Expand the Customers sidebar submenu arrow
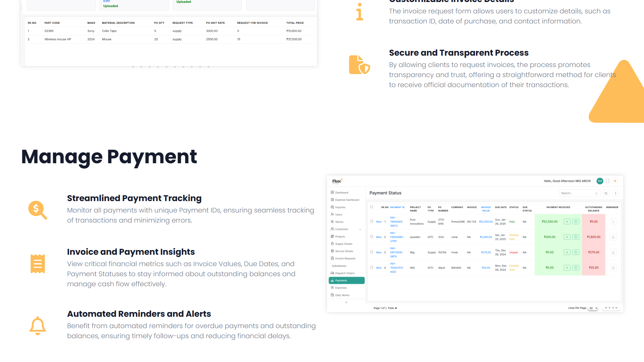644x362 pixels. click(x=360, y=229)
